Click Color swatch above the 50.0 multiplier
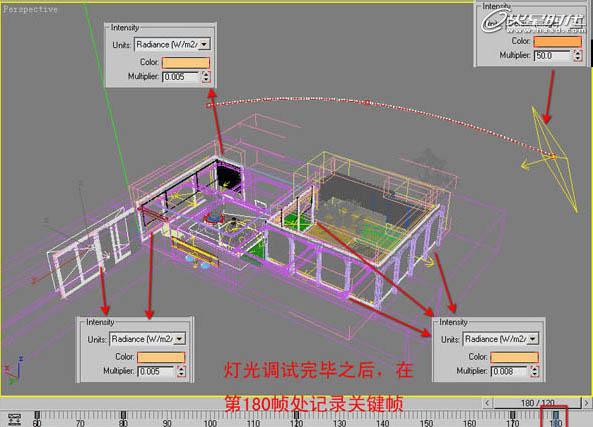Screen dimensions: 593x427 [x=557, y=42]
